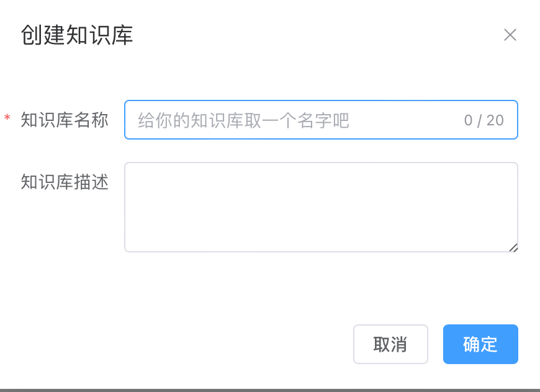Click the 名称 part of name label

91,120
